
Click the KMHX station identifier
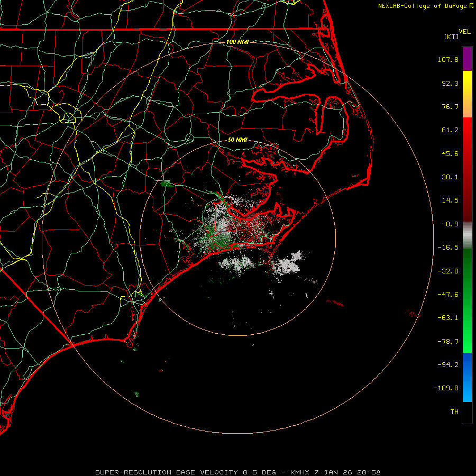[x=300, y=472]
